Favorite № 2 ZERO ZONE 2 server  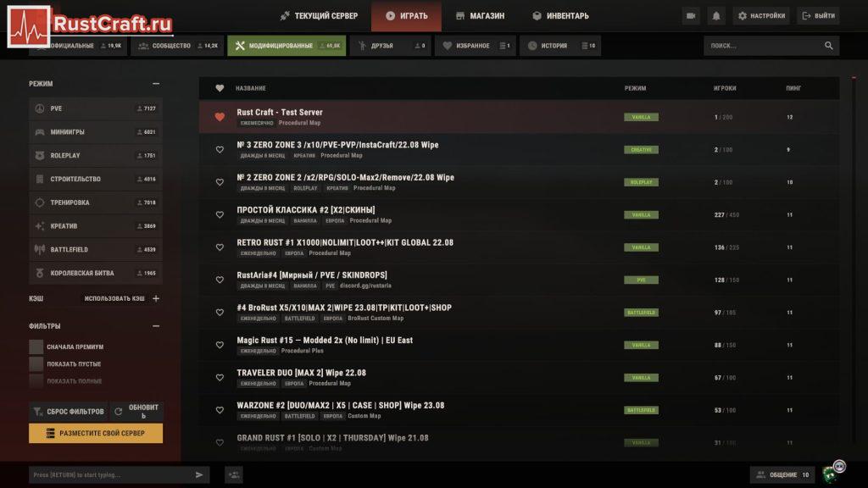[x=220, y=182]
